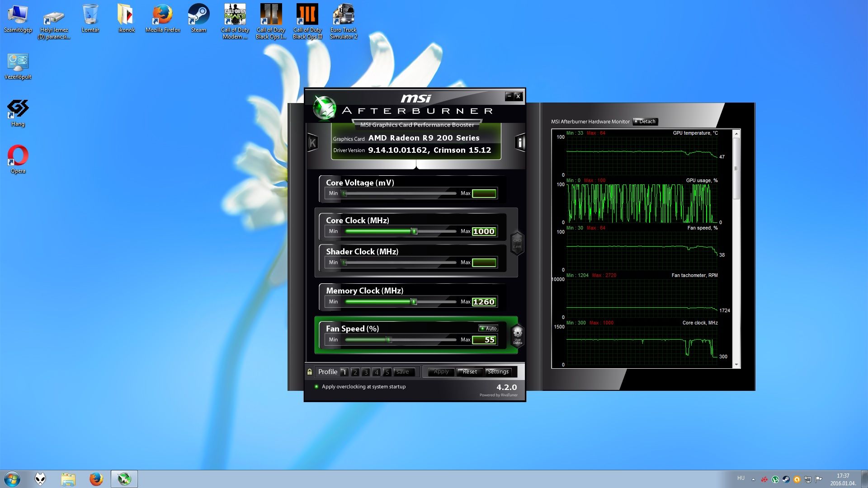Click the Core Voltage value field
This screenshot has height=488, width=868.
click(x=484, y=193)
